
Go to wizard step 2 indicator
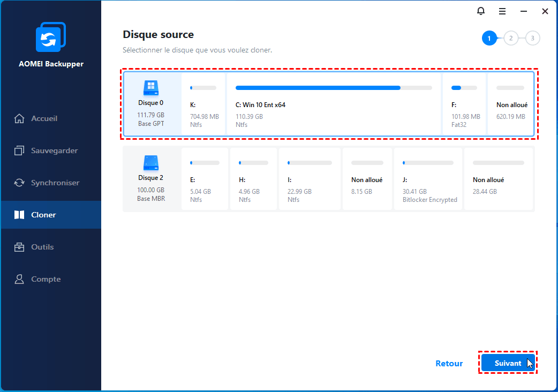[x=511, y=38]
